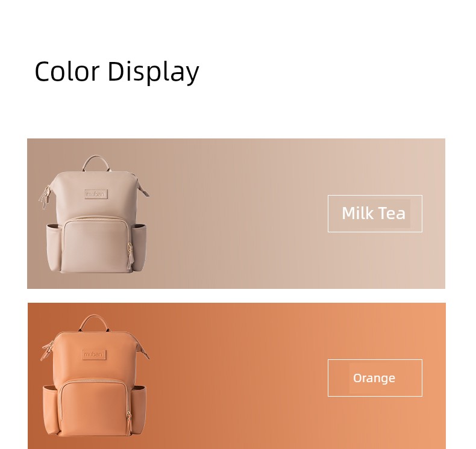Click the top handle of Milk Tea backpack

pos(96,164)
